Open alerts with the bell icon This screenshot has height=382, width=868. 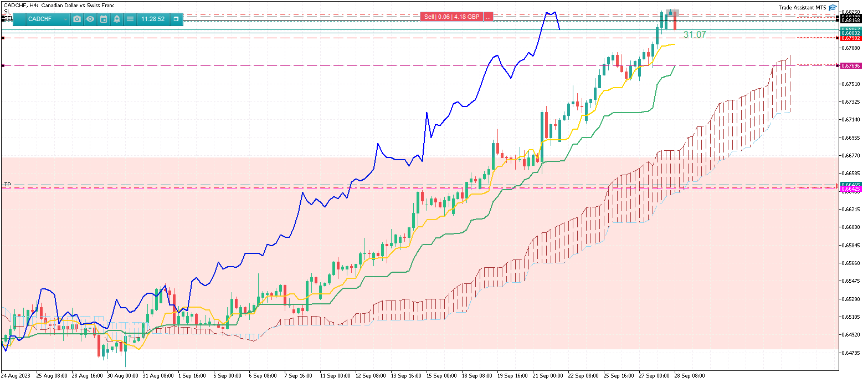tap(117, 19)
